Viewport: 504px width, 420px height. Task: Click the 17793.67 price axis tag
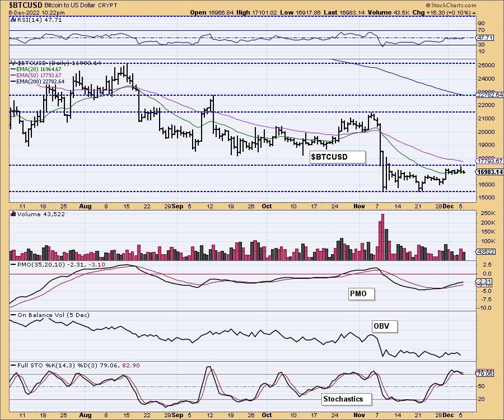(490, 161)
